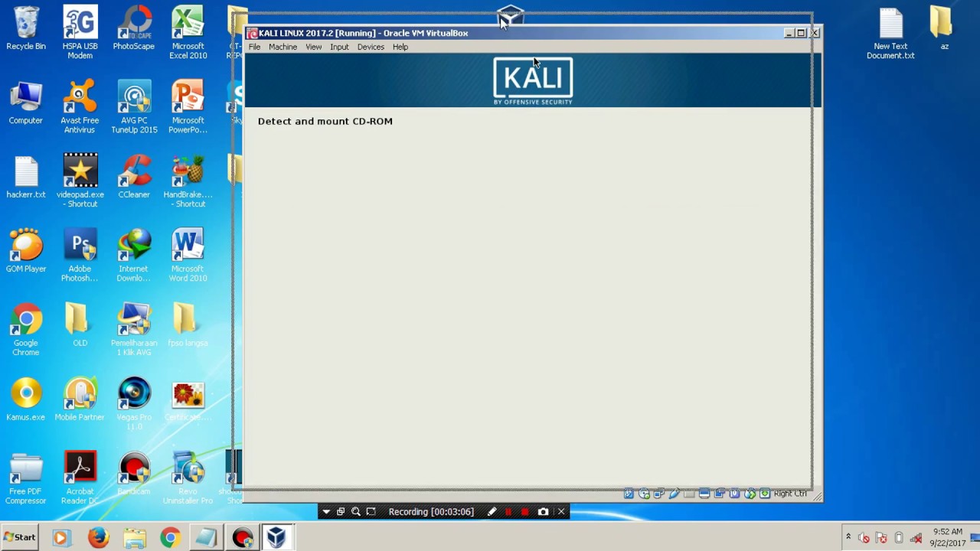Viewport: 980px width, 551px height.
Task: Expand the recorder toolbar dropdown arrow
Action: 326,512
